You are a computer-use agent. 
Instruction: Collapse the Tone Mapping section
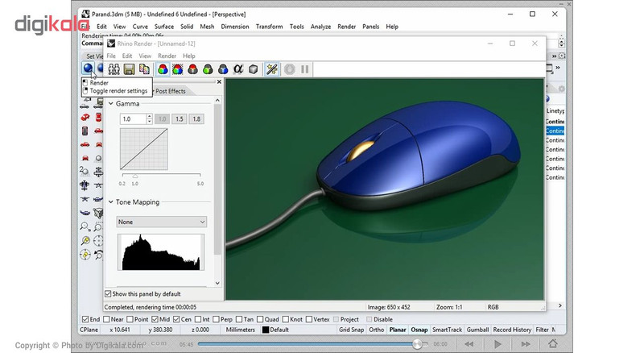tap(110, 202)
